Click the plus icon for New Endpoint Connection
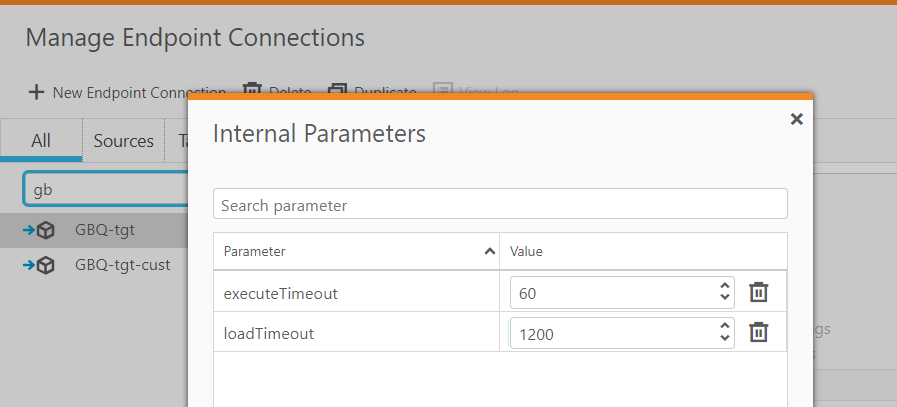 36,92
